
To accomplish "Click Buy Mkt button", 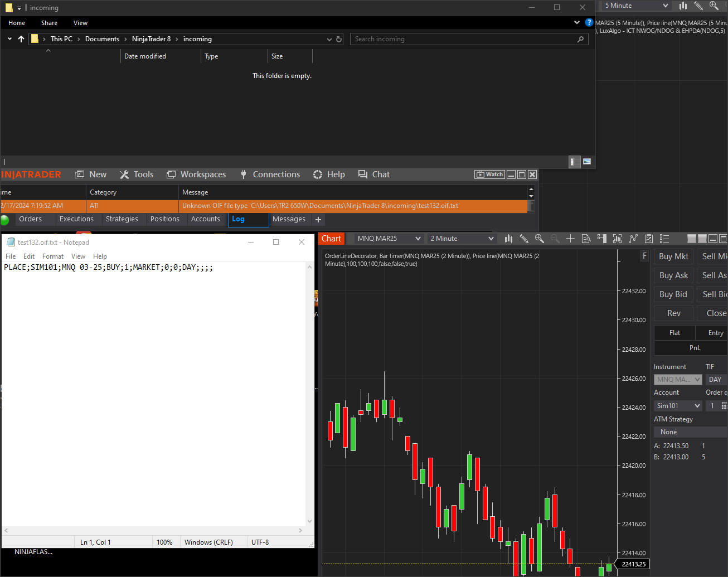I will [x=673, y=256].
